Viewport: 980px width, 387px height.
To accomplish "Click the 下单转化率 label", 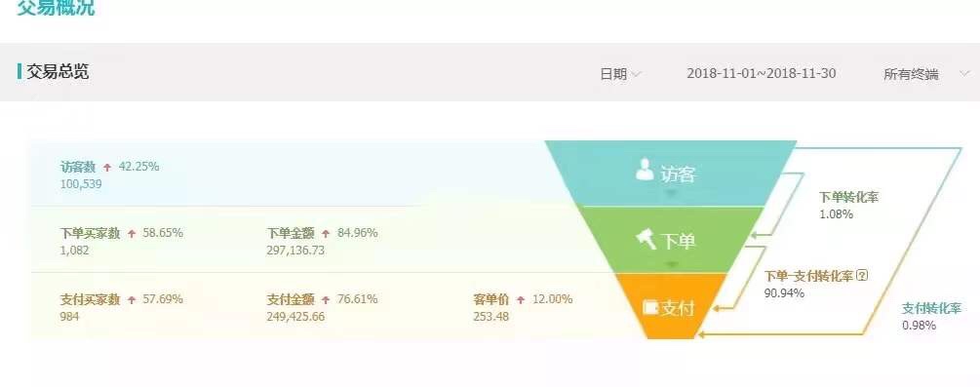I will tap(848, 198).
